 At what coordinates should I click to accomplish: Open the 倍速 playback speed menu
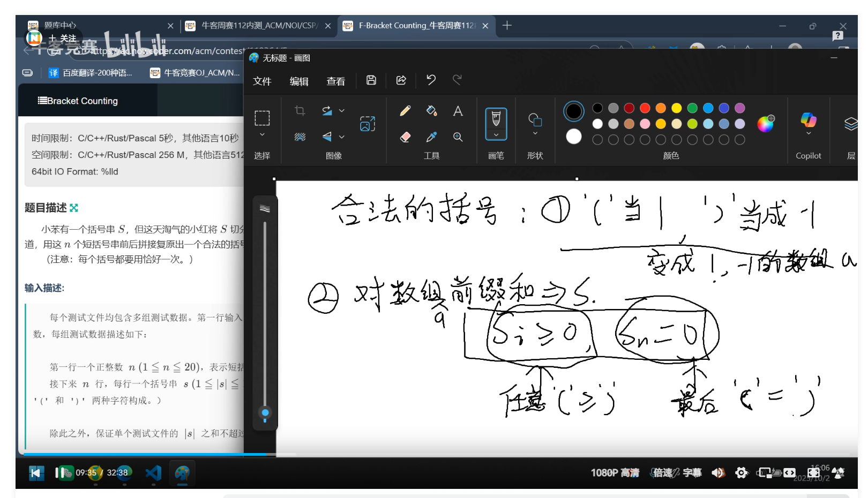(x=662, y=473)
